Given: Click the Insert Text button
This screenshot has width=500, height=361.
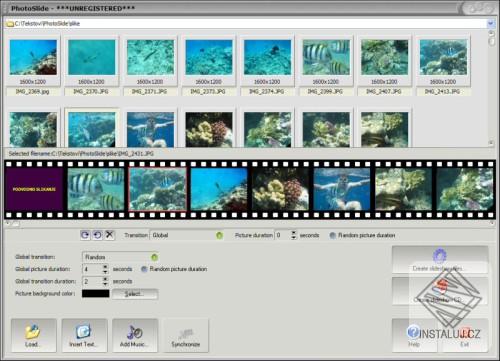Looking at the screenshot, I should click(84, 335).
